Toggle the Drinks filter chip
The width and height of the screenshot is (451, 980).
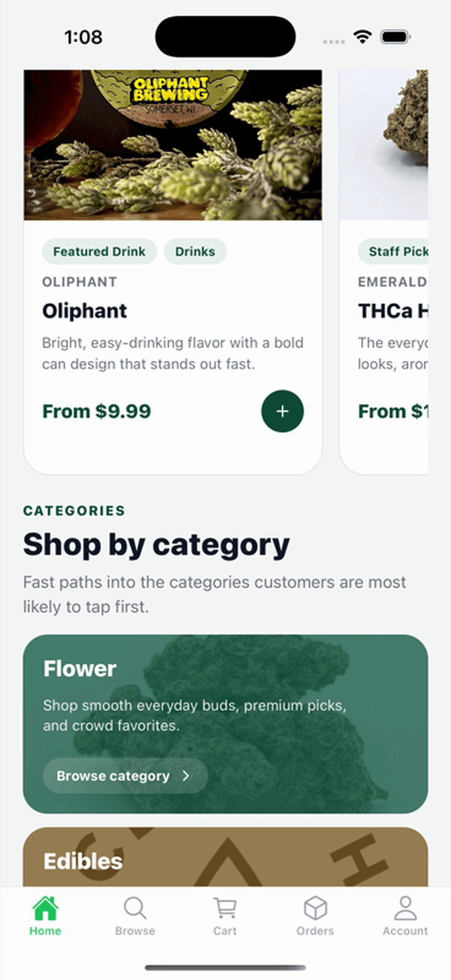195,251
